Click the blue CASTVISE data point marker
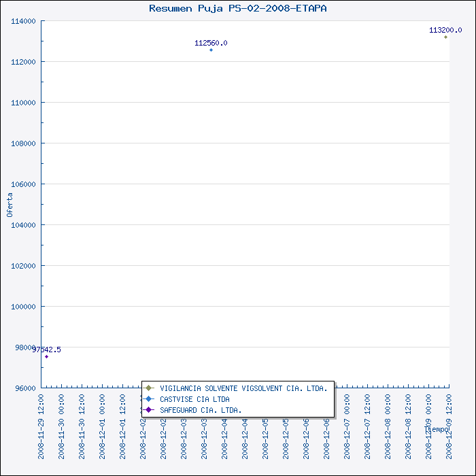 tap(211, 50)
